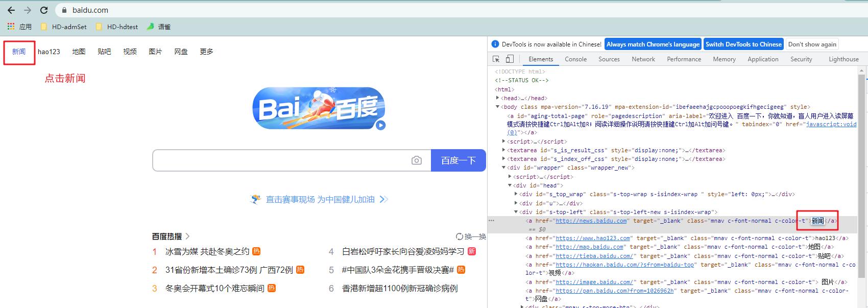Search by image with the camera icon
The image size is (868, 308).
pos(417,160)
